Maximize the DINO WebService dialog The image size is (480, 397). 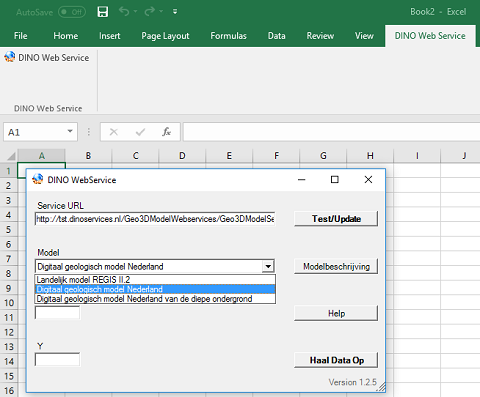335,180
